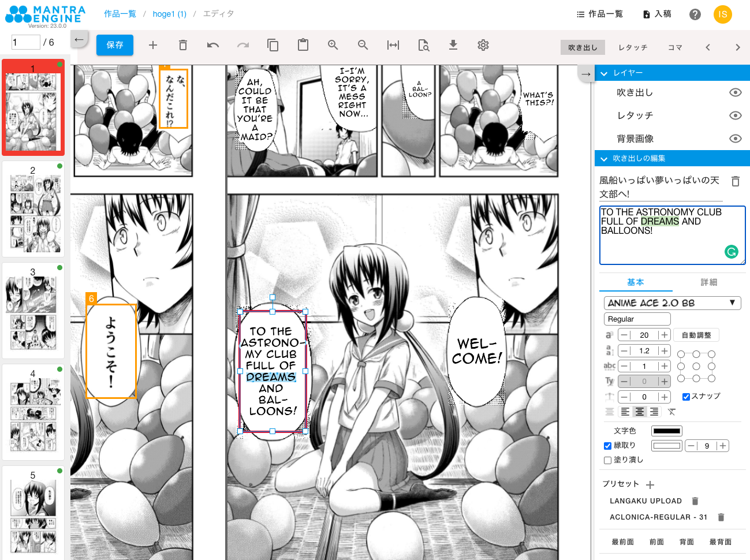Click the 保存 save button

point(115,45)
